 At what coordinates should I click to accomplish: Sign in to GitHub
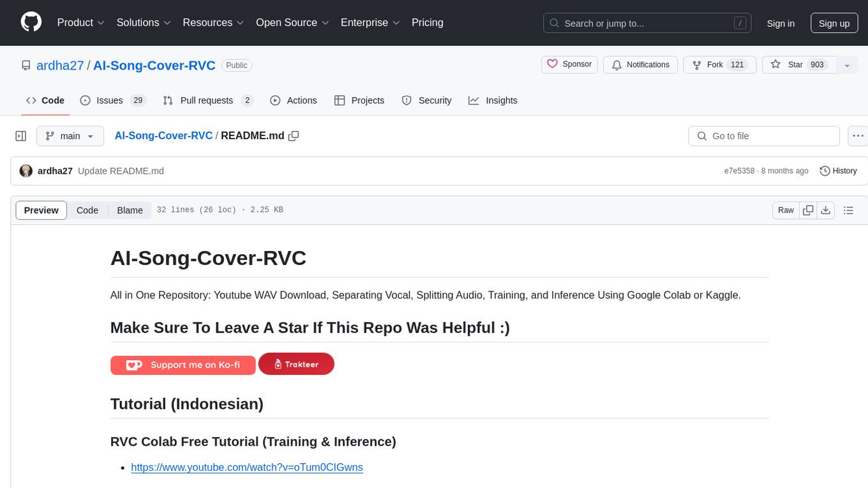coord(781,23)
